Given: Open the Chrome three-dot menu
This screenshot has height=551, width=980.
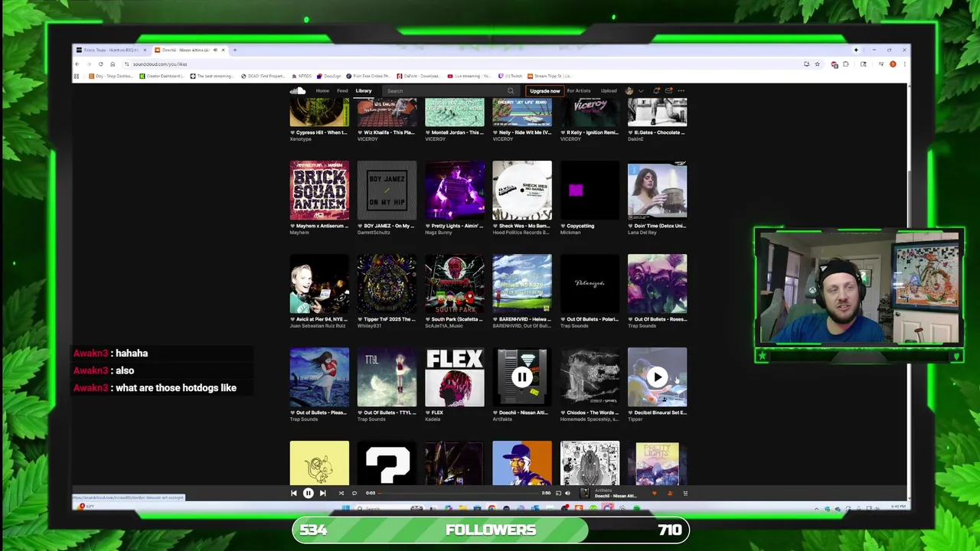Looking at the screenshot, I should 903,64.
